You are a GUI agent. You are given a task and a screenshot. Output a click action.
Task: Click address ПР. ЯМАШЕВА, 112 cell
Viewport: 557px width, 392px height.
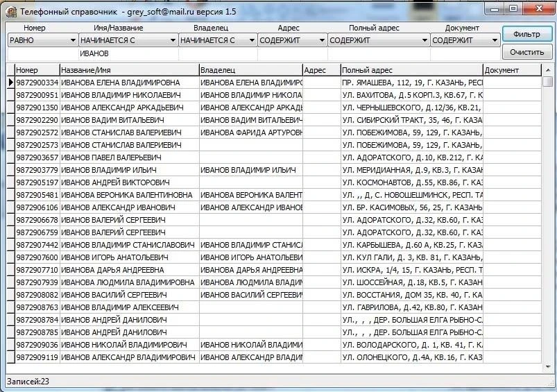(412, 83)
